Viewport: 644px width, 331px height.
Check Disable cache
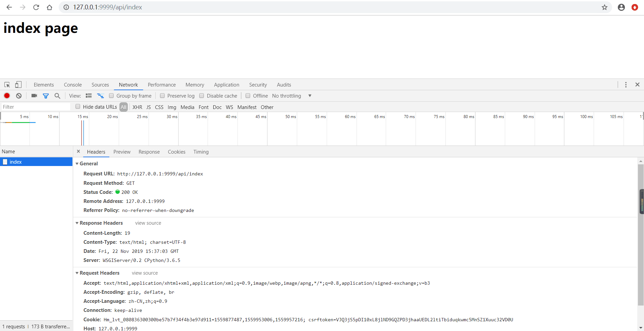(x=202, y=96)
